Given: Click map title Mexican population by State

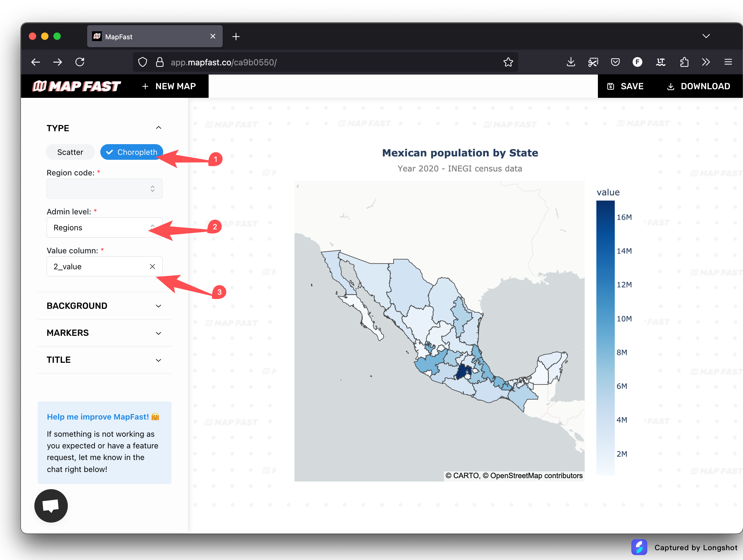Looking at the screenshot, I should [460, 153].
